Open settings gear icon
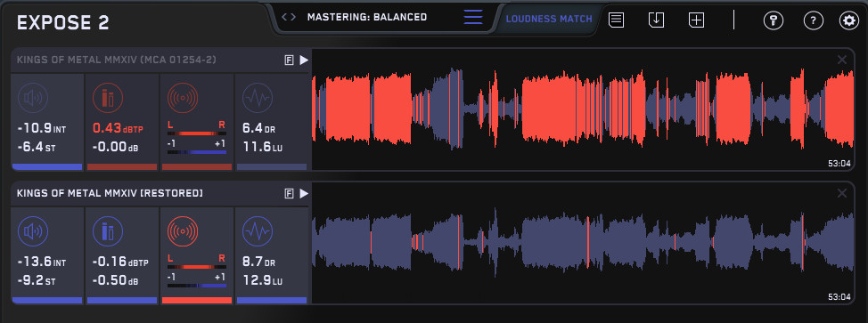This screenshot has height=323, width=868. 848,21
